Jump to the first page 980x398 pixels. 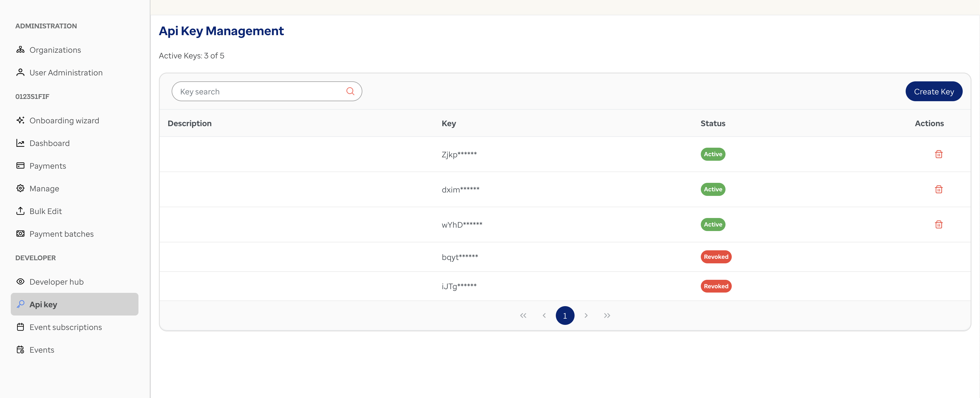coord(523,316)
